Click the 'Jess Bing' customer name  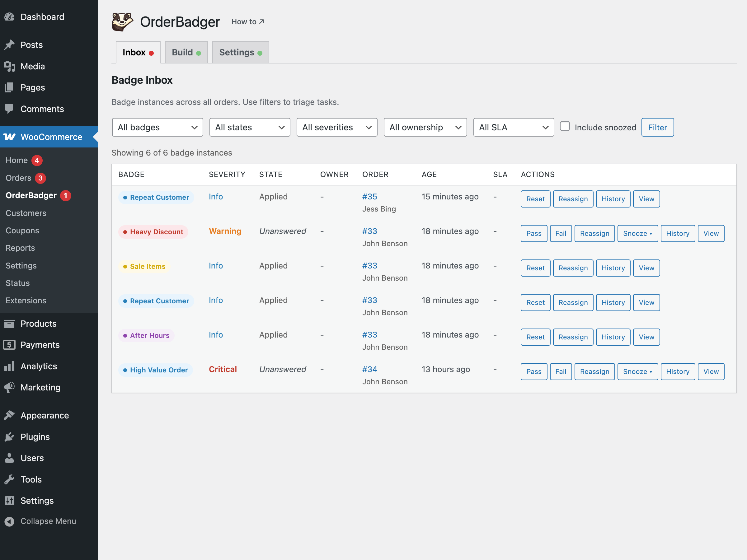379,209
